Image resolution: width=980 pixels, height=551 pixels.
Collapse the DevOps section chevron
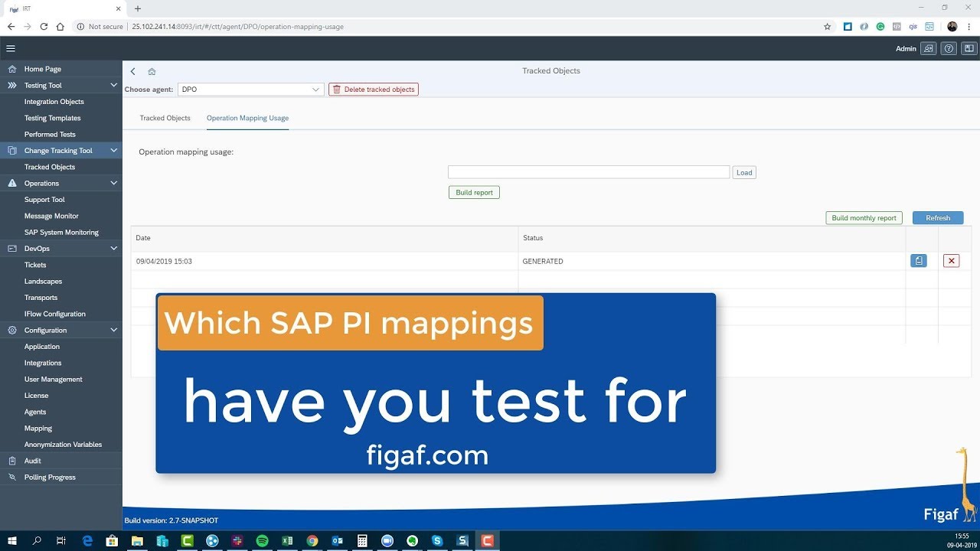pyautogui.click(x=114, y=249)
